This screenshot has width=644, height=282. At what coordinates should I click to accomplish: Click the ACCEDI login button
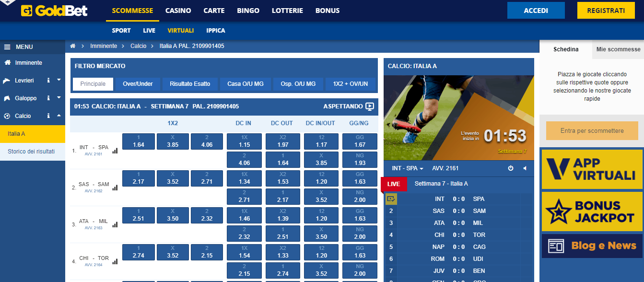536,11
